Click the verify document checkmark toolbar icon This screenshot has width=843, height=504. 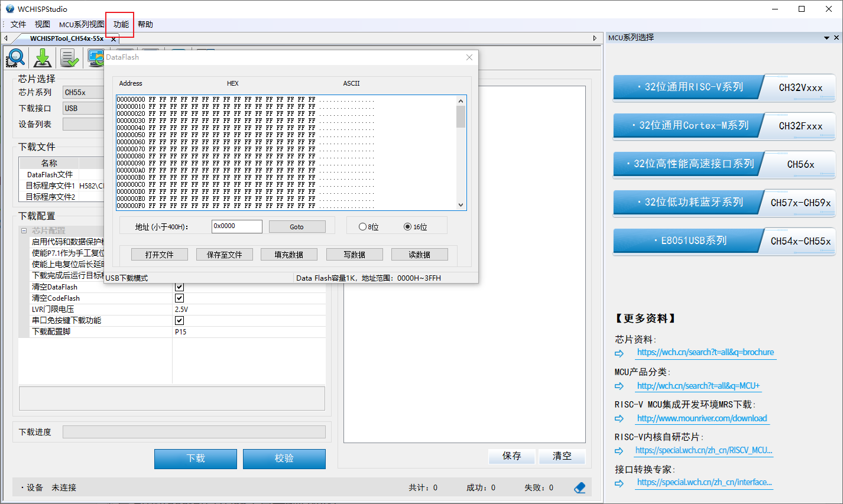point(70,57)
